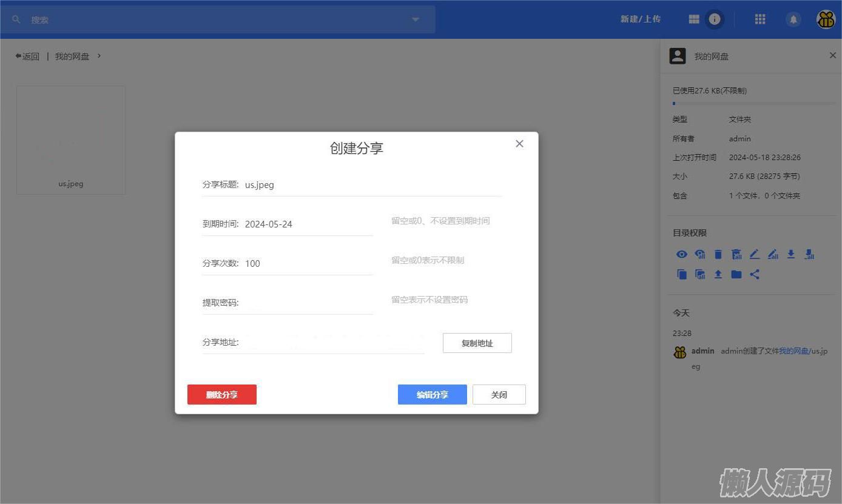842x504 pixels.
Task: Click the bee user avatar
Action: tap(826, 19)
